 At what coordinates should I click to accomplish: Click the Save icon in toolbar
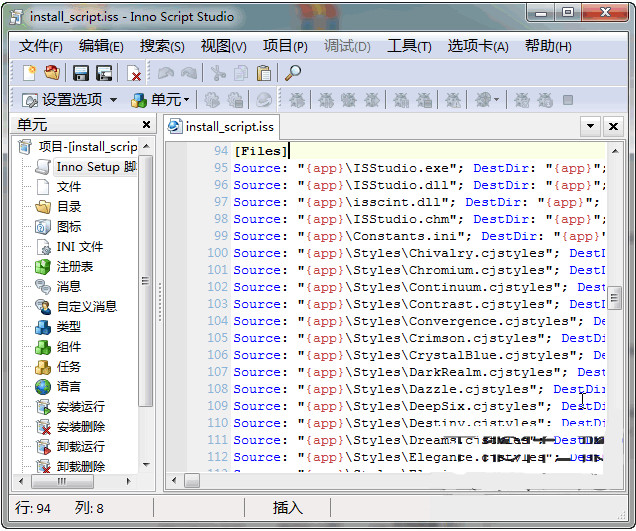[80, 73]
